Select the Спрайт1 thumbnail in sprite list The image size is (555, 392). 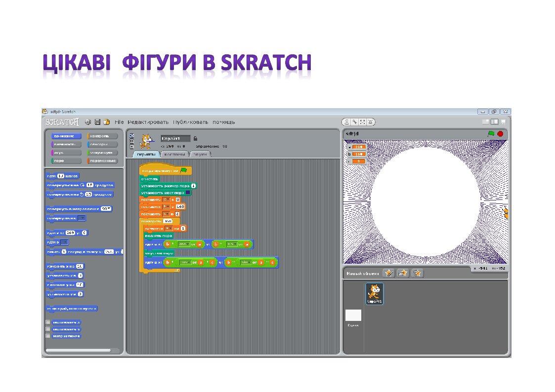click(x=374, y=294)
